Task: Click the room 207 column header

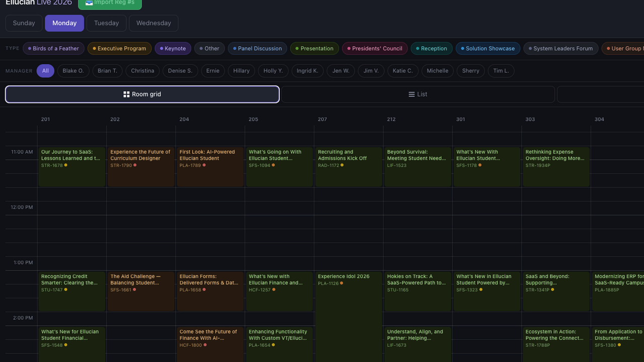Action: pyautogui.click(x=323, y=120)
